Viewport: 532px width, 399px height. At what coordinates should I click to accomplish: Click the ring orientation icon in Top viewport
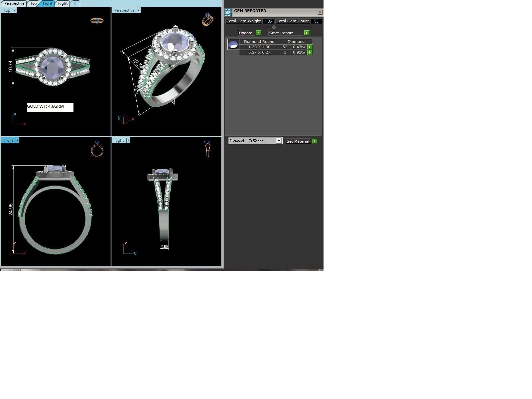click(x=97, y=21)
